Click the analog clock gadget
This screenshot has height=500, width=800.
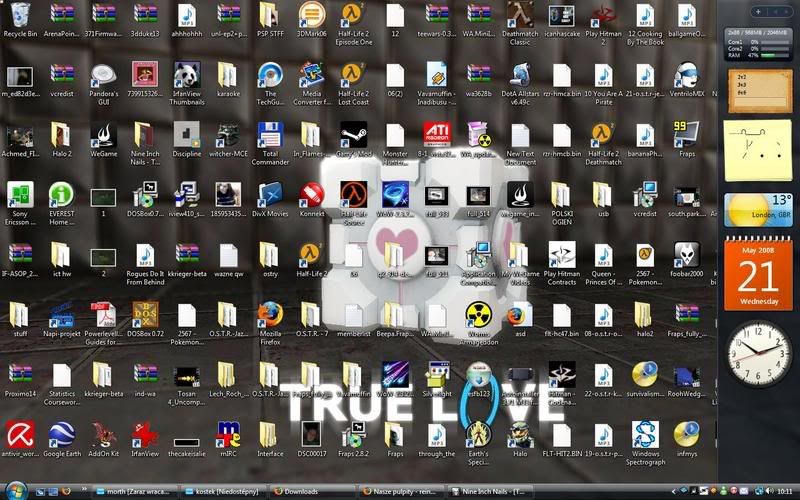click(x=758, y=353)
